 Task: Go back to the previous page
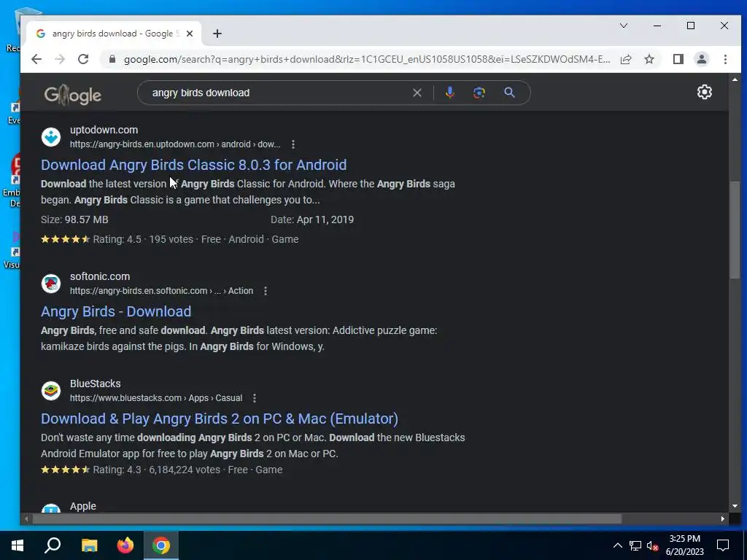click(x=36, y=59)
